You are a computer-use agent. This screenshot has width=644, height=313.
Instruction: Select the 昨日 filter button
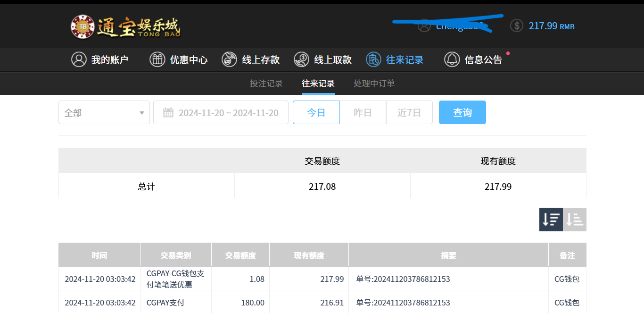[363, 112]
